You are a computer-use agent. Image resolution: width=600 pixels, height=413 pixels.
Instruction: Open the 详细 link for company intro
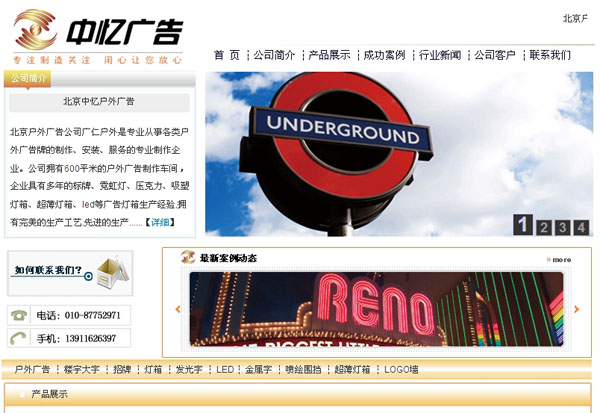pos(160,222)
